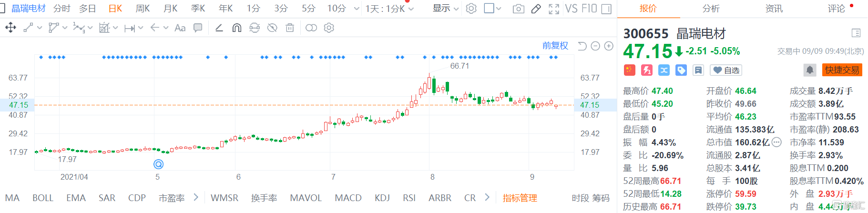Select the BOLL indicator
This screenshot has width=868, height=213.
coord(43,198)
